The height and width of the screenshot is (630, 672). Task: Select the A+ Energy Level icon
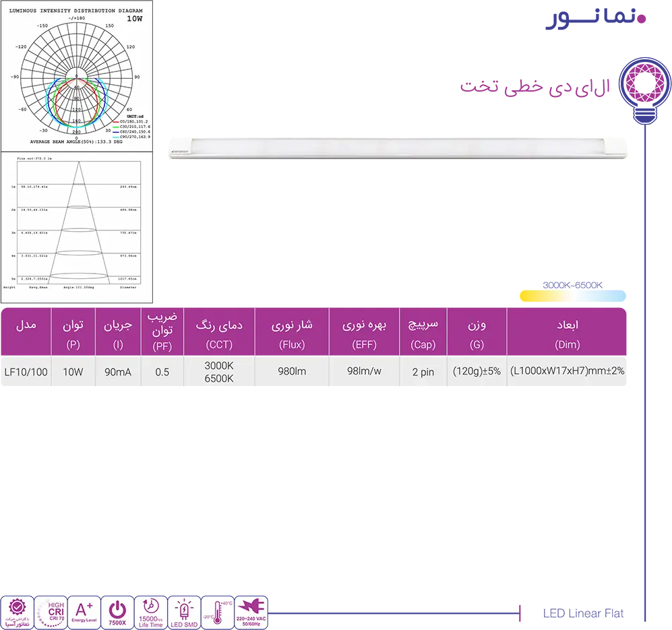click(x=84, y=612)
